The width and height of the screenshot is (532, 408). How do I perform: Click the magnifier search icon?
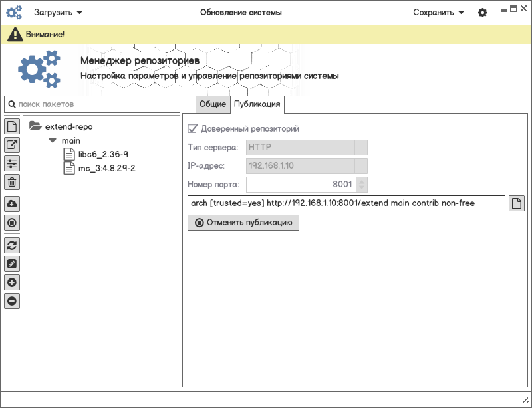coord(12,104)
